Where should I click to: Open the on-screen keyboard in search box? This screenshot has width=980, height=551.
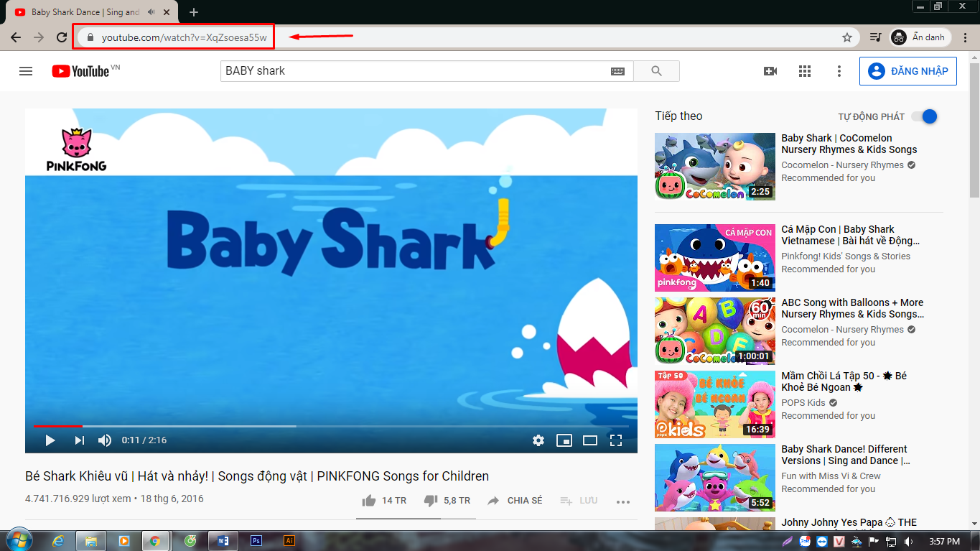pos(618,71)
